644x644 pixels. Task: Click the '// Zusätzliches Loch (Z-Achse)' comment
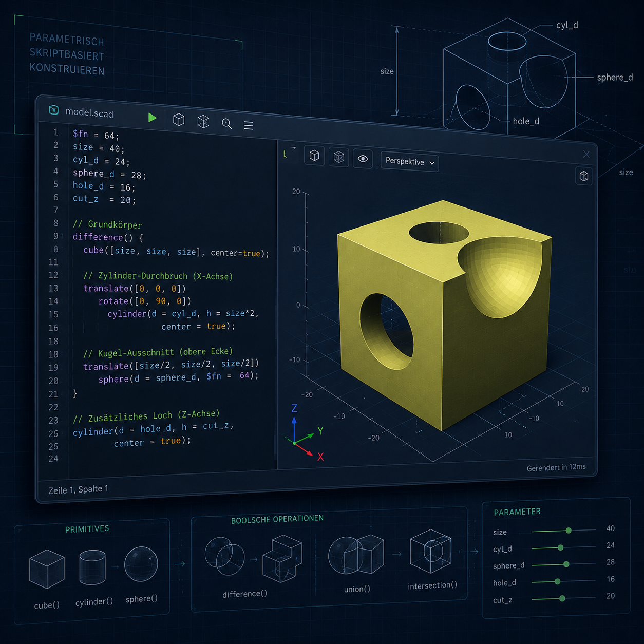(146, 415)
